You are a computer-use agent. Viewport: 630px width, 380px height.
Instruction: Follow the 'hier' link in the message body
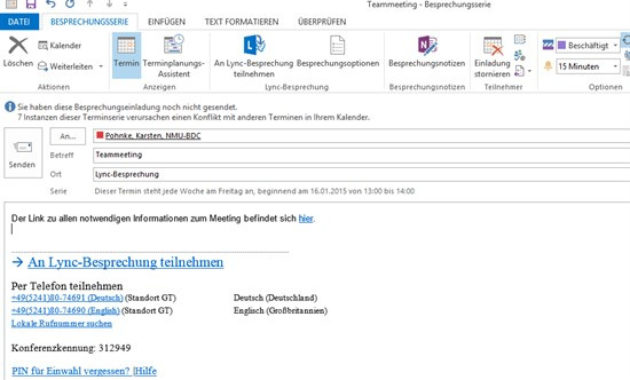(306, 219)
